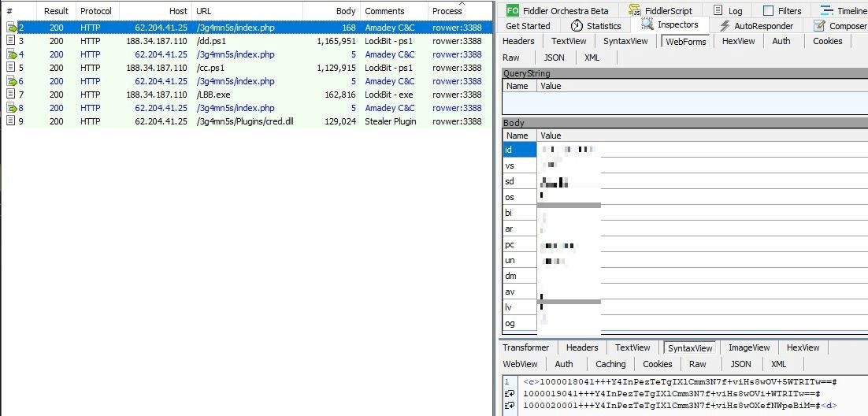The height and width of the screenshot is (416, 868).
Task: Click the session 9 document icon
Action: point(10,121)
